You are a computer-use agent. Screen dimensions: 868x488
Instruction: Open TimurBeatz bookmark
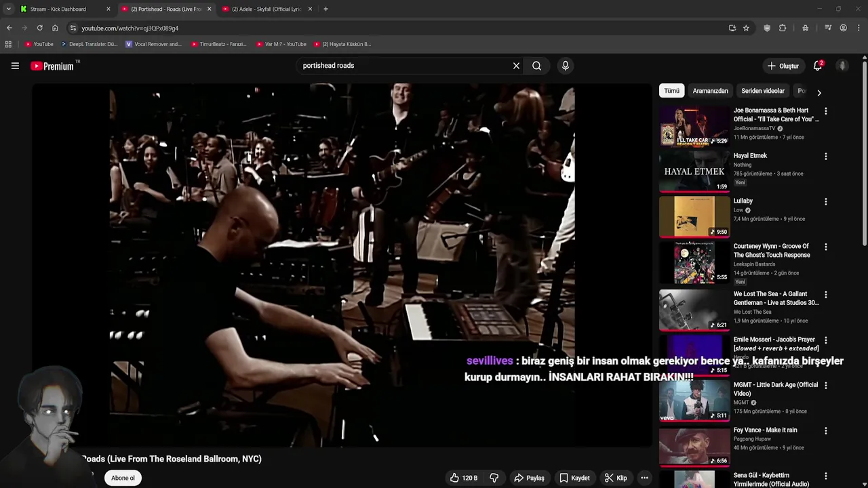point(219,44)
